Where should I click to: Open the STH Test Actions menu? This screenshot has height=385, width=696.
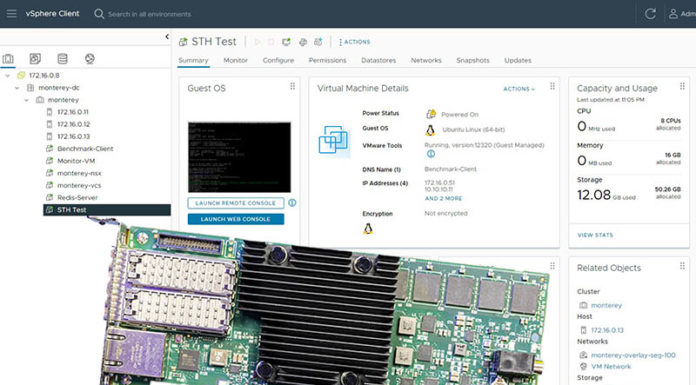(x=354, y=42)
